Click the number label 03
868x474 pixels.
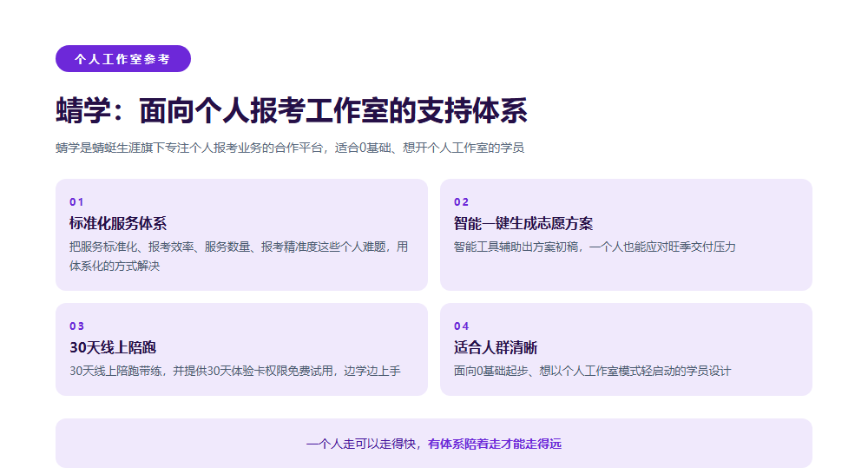76,326
